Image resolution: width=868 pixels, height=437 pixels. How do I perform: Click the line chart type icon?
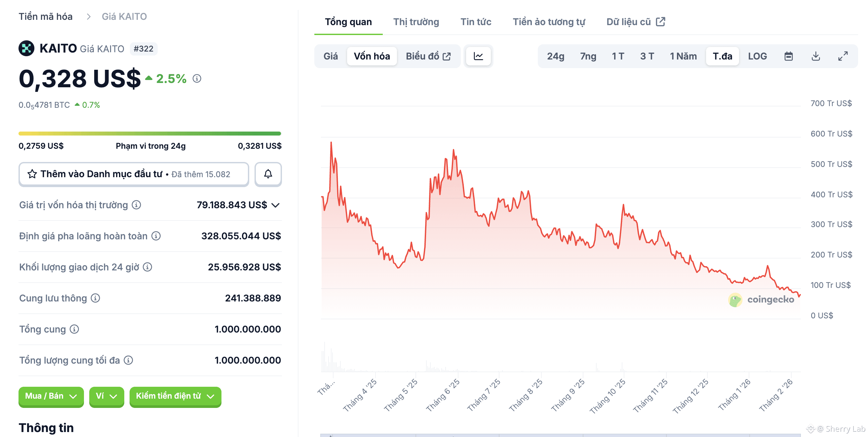click(478, 56)
